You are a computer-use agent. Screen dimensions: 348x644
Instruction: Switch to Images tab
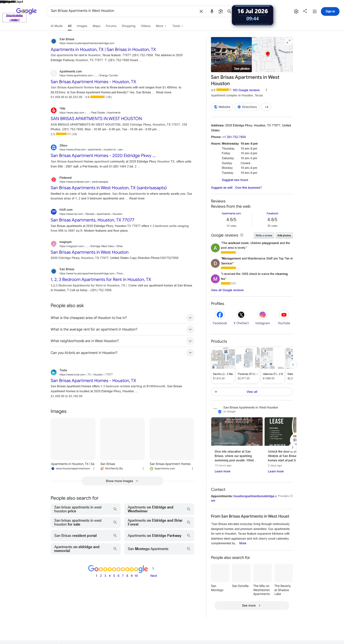(82, 26)
